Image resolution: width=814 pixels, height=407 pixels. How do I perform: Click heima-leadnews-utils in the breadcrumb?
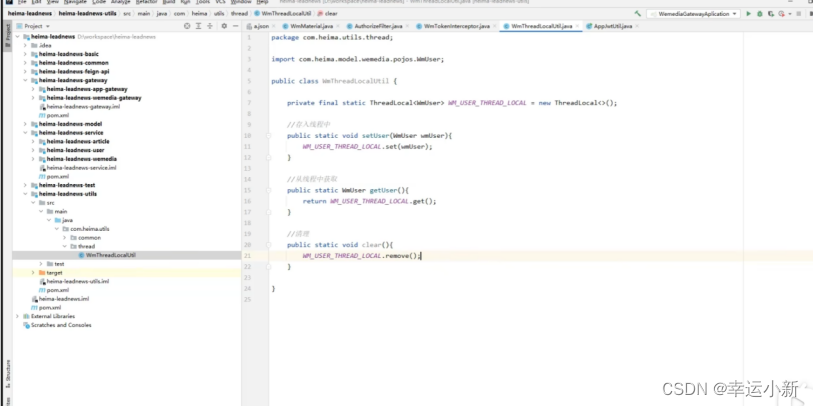click(x=87, y=13)
